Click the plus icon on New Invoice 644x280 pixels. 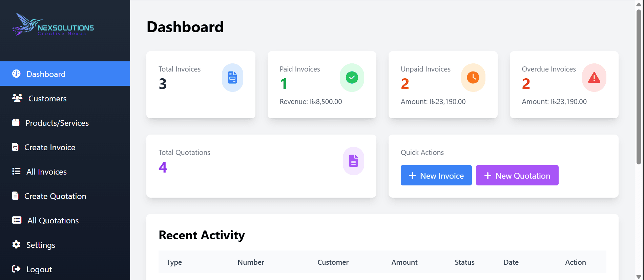click(412, 176)
